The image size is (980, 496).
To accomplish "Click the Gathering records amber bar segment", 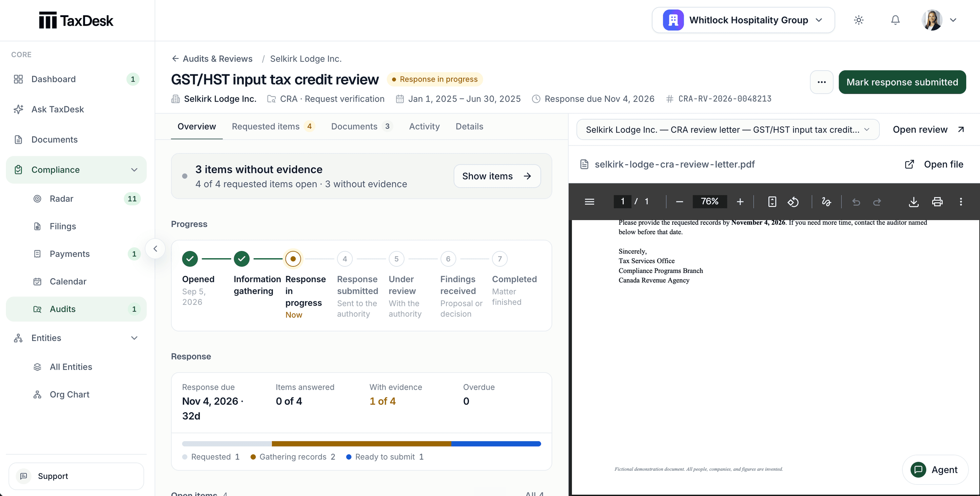I will (x=362, y=444).
